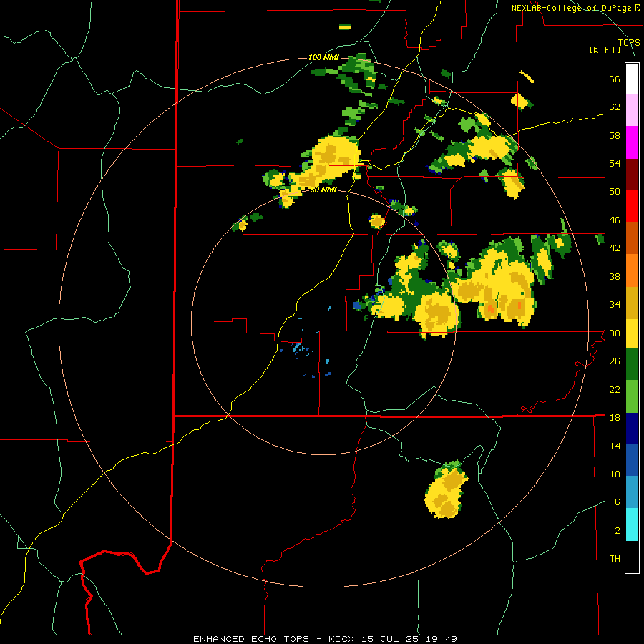Click the navy 14-18 legend swatch

632,429
